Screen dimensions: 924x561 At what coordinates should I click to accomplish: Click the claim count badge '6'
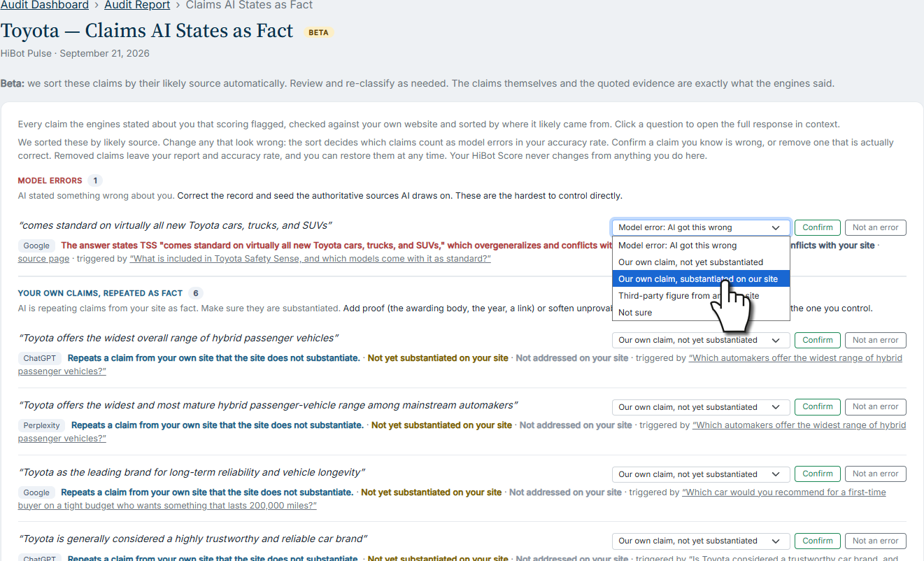tap(196, 293)
